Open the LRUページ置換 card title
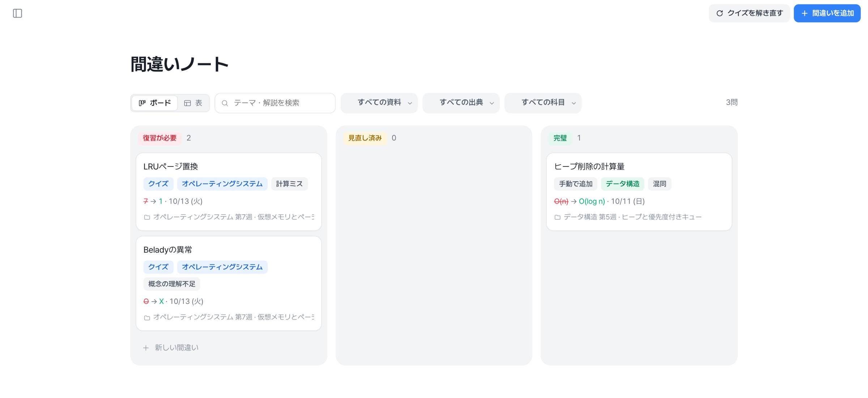The width and height of the screenshot is (868, 398). pyautogui.click(x=171, y=166)
